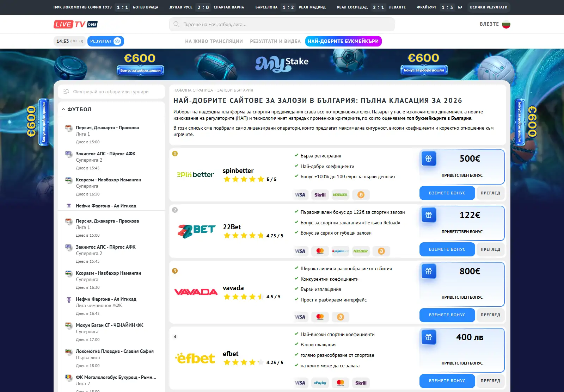Viewport: 564px width, 392px height.
Task: Click the Mastercard icon in 22Bet row
Action: pyautogui.click(x=320, y=251)
